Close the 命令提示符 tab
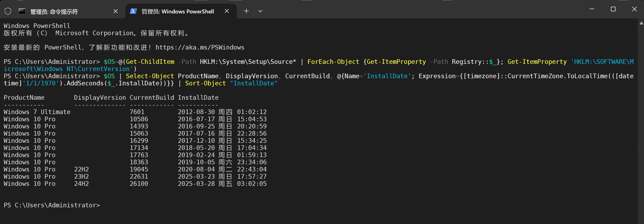Viewport: 644px width, 224px height. pos(116,11)
